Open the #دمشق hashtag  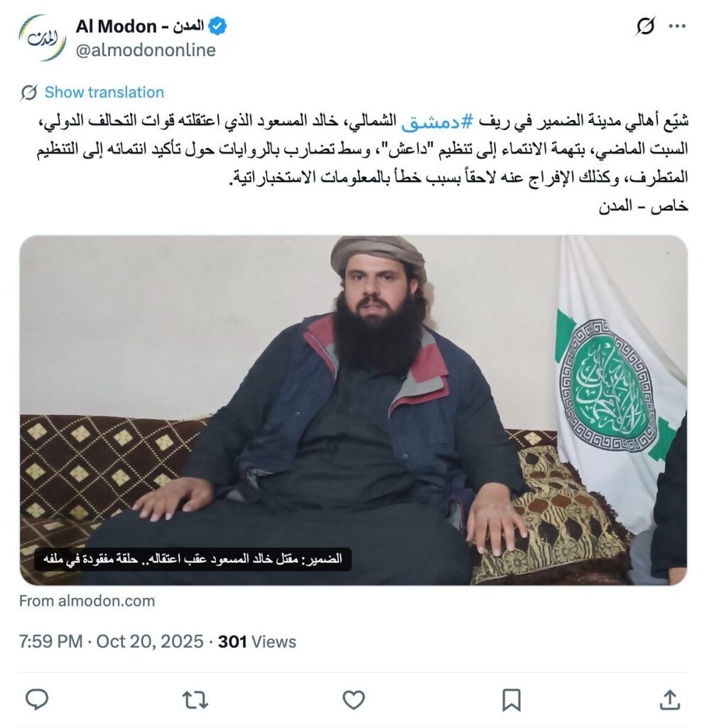[430, 121]
